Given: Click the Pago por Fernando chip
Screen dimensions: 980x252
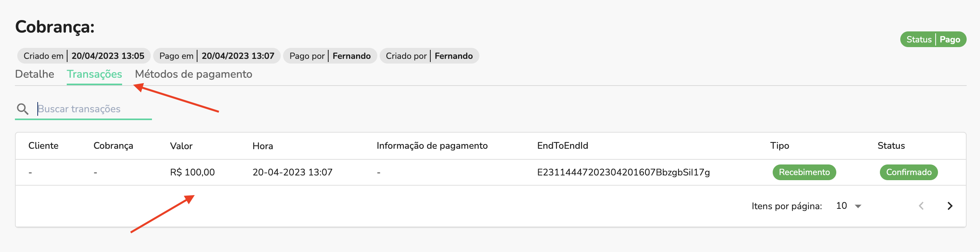Looking at the screenshot, I should point(330,55).
